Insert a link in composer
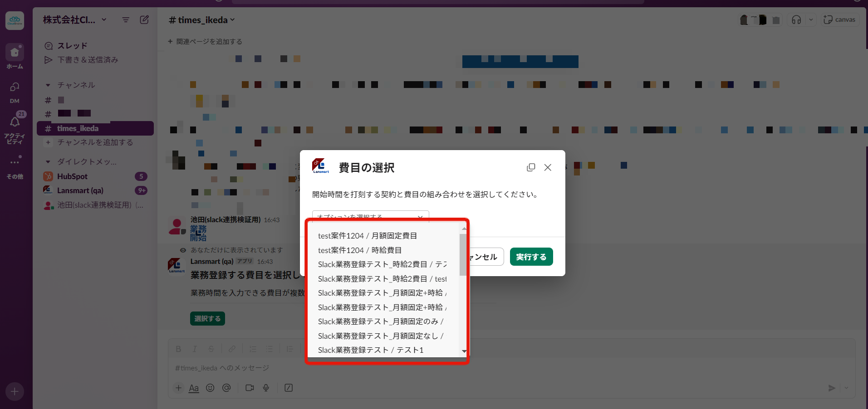 (x=232, y=349)
